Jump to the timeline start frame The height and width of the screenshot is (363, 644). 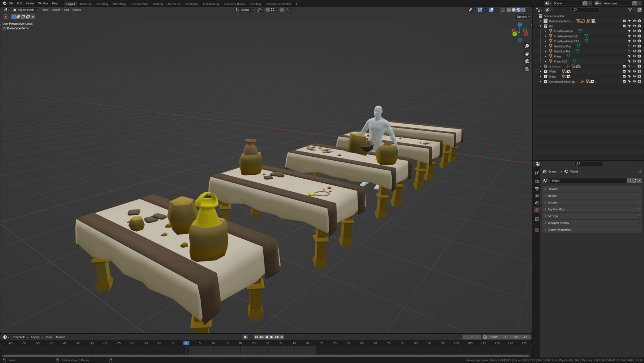[x=256, y=337]
